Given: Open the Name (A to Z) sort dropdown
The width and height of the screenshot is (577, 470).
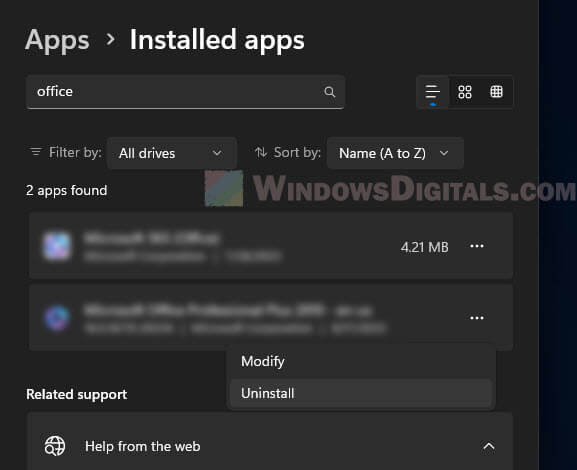Looking at the screenshot, I should [x=395, y=153].
